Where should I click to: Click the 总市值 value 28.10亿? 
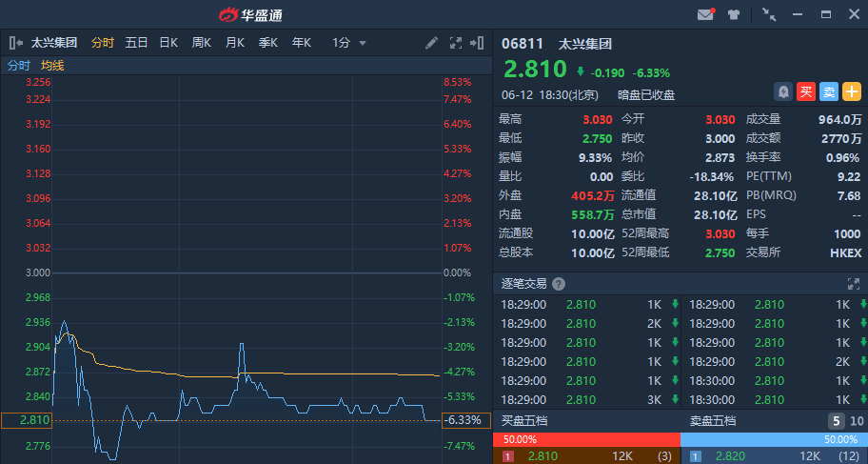(716, 214)
